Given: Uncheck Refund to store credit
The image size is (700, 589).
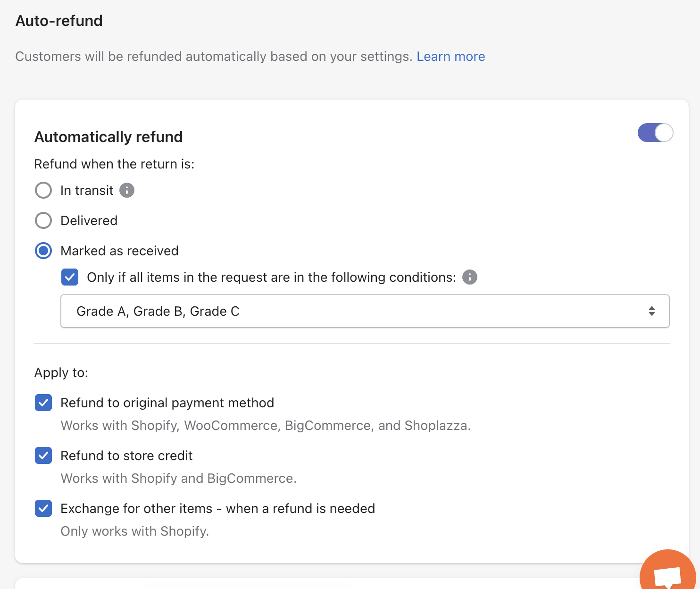Looking at the screenshot, I should click(x=43, y=455).
